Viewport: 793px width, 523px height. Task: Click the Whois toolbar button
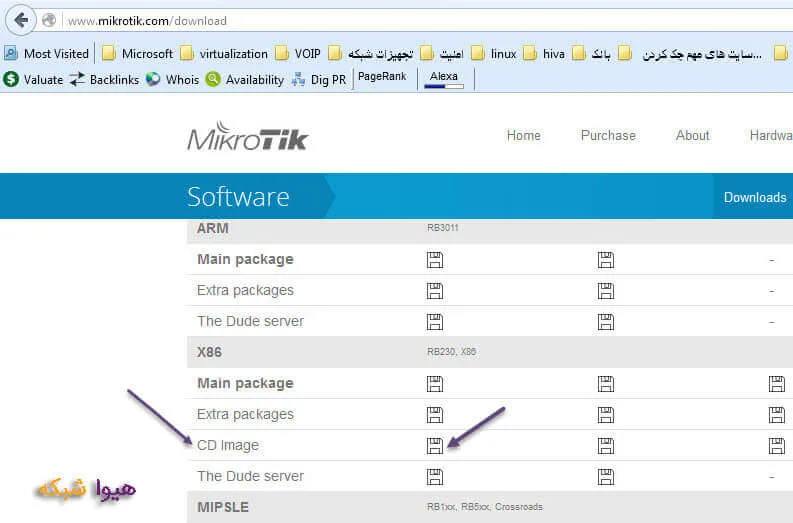click(x=172, y=79)
